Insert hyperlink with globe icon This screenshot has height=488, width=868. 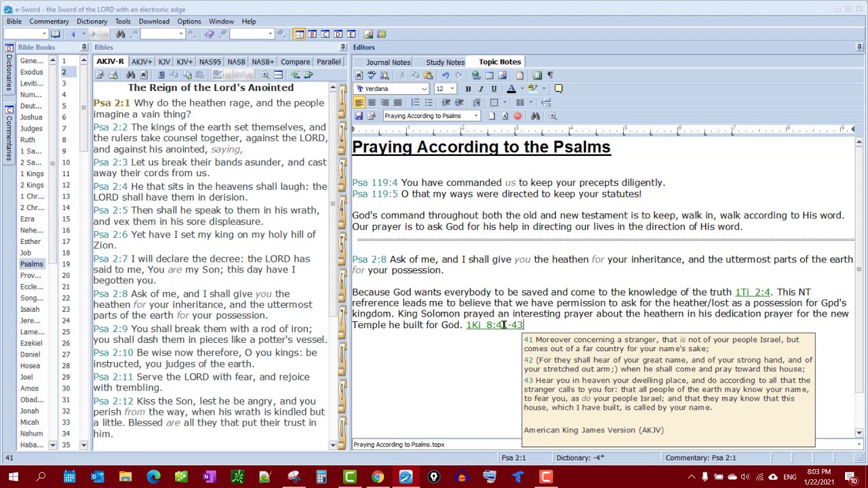pos(476,75)
